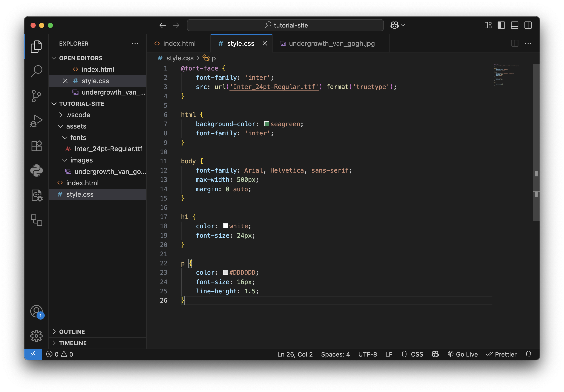Open editor More Actions ellipsis
564x392 pixels.
[528, 43]
